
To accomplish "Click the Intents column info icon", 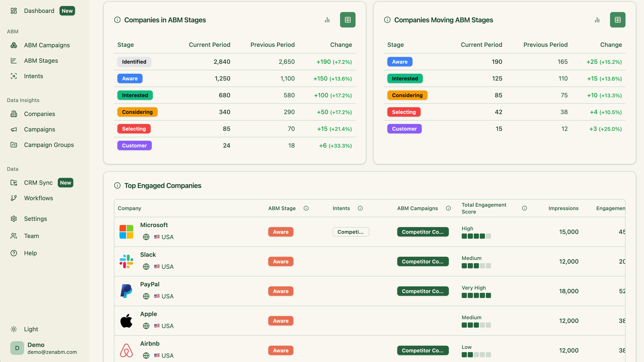I will (360, 208).
